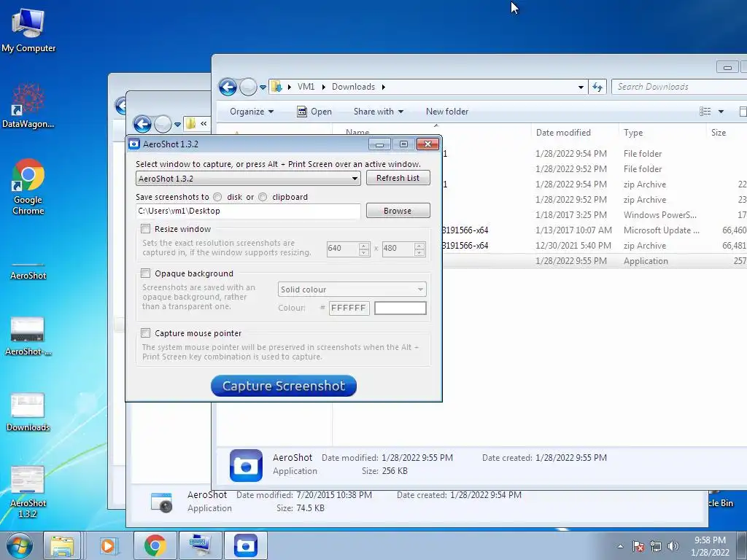Click refresh button beside Downloads address bar
Viewport: 747px width, 560px height.
[x=597, y=87]
